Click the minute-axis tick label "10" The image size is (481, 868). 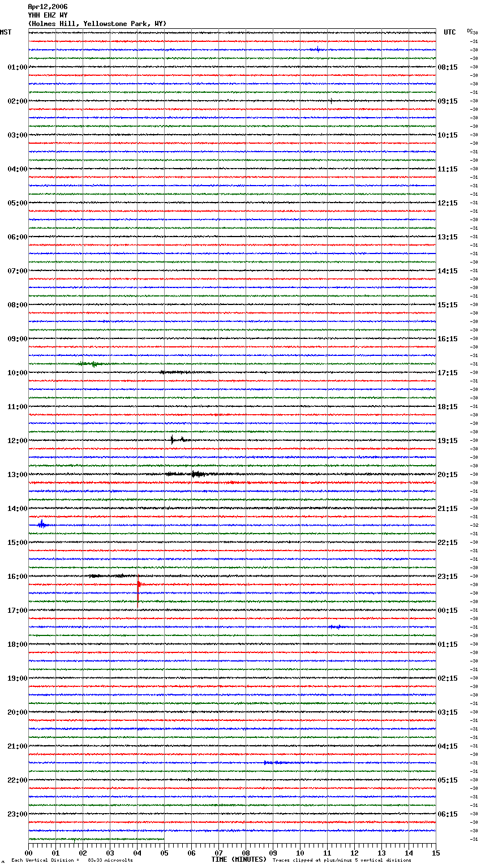pyautogui.click(x=300, y=853)
